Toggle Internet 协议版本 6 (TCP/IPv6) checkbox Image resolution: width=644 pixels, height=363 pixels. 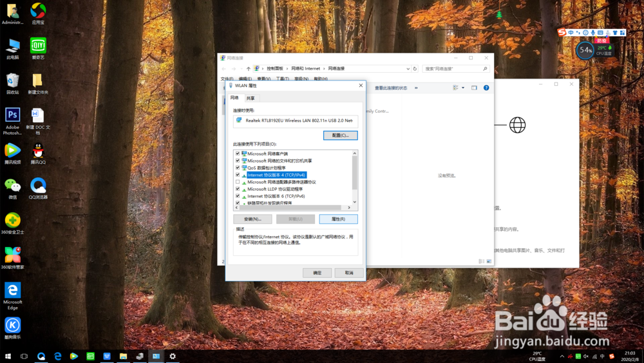[x=238, y=195]
